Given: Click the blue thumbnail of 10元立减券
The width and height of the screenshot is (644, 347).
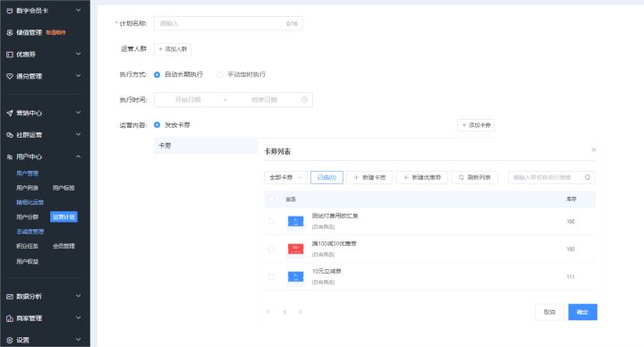Looking at the screenshot, I should click(x=296, y=276).
